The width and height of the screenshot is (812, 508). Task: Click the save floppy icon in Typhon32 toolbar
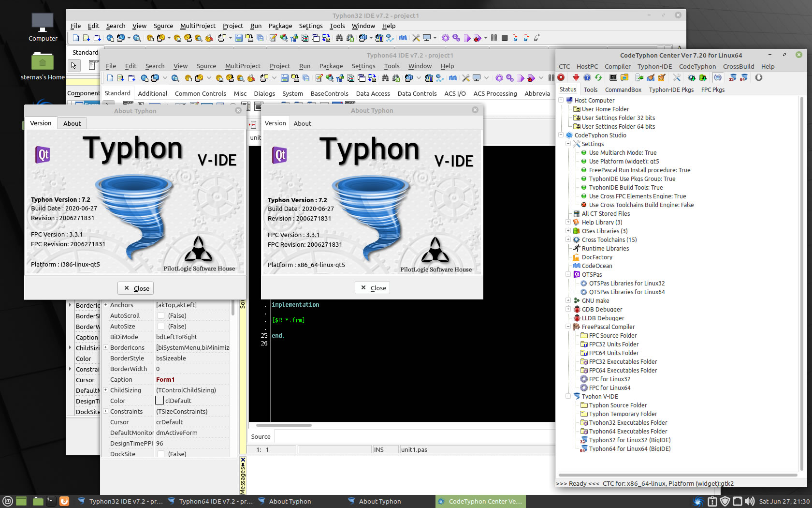239,38
